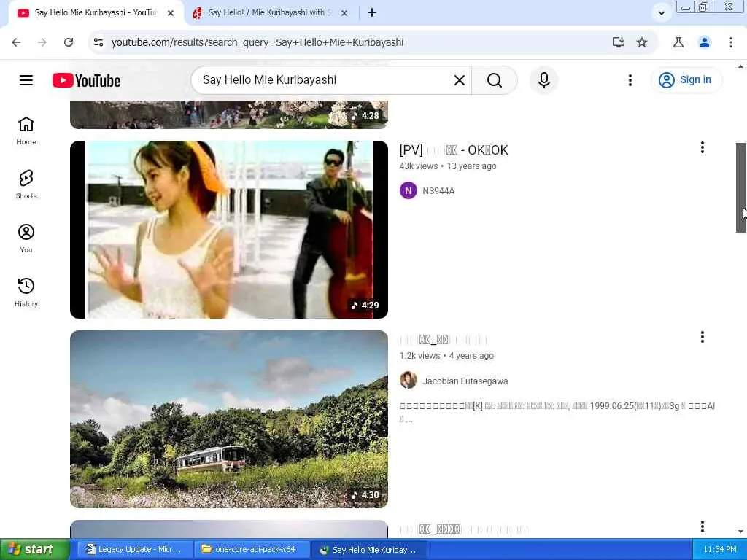Open more options for Jacobian Futasegawa video
This screenshot has width=747, height=560.
pos(703,337)
